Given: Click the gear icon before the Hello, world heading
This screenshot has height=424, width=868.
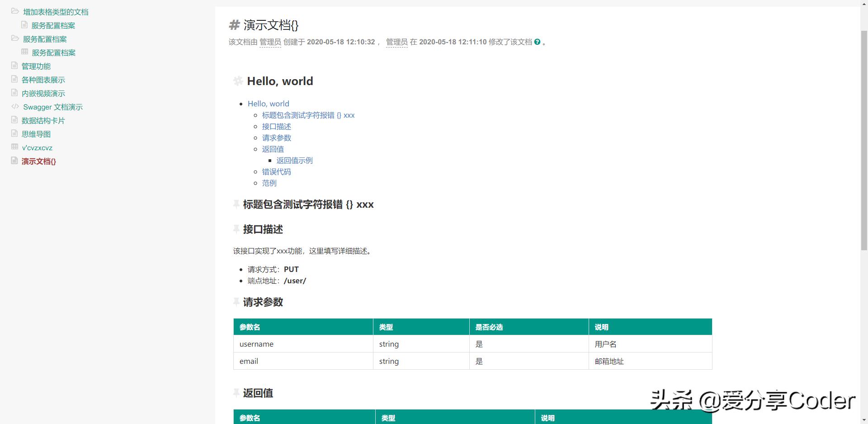Looking at the screenshot, I should 238,81.
